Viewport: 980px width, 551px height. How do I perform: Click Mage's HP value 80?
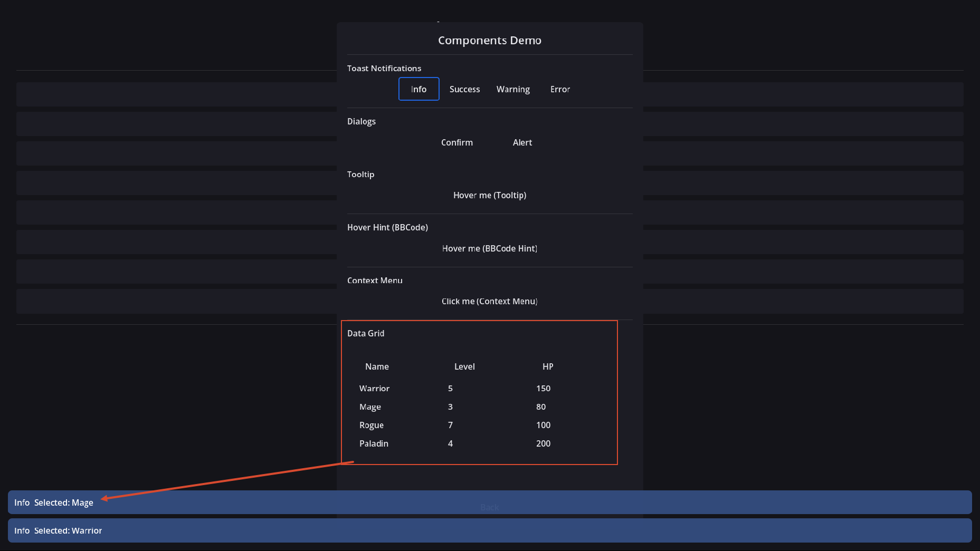[541, 407]
